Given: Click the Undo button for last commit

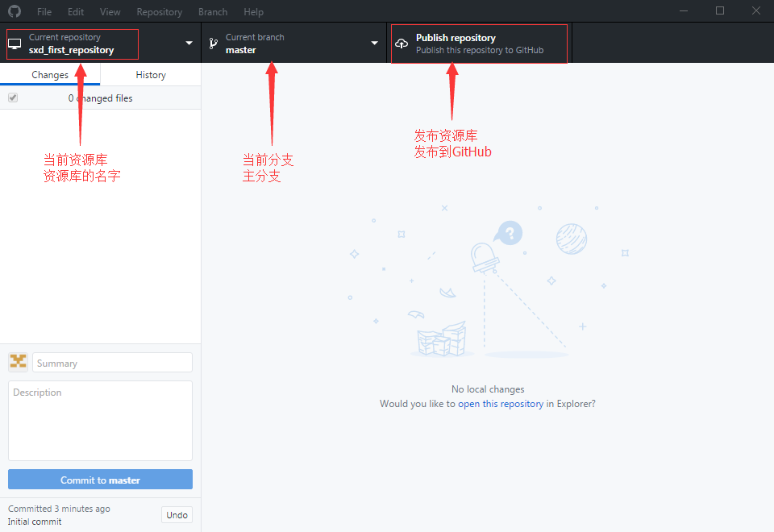Looking at the screenshot, I should point(177,515).
